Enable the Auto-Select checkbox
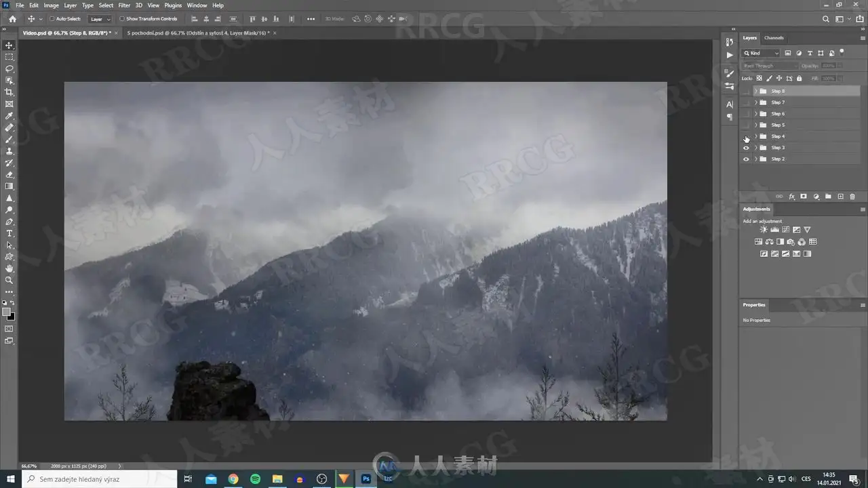Screen dimensions: 868x488 (x=52, y=19)
